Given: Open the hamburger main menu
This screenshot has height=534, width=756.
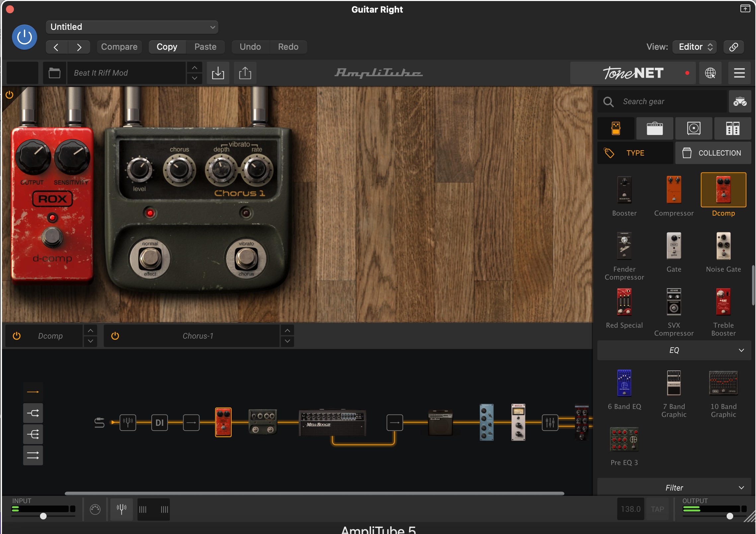Looking at the screenshot, I should (x=739, y=73).
